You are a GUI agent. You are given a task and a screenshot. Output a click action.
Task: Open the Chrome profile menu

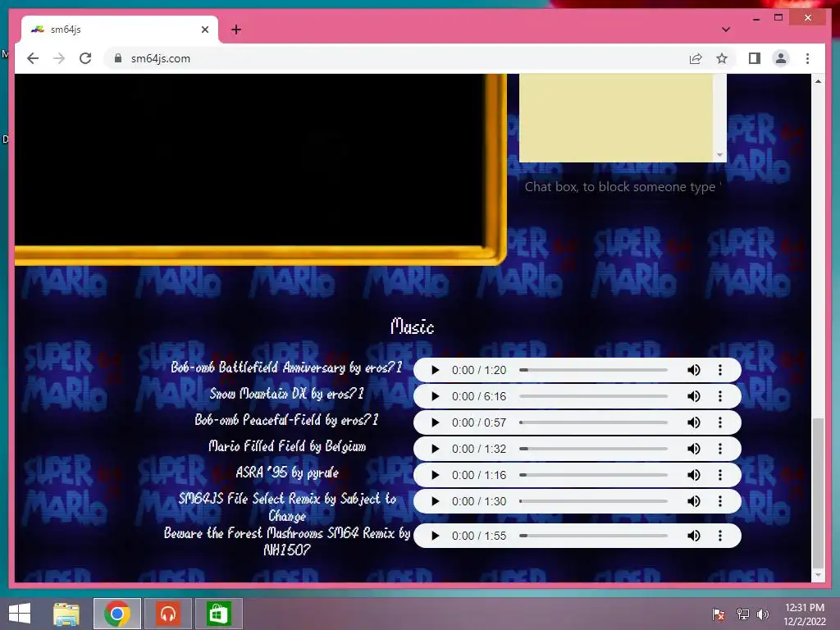coord(781,58)
